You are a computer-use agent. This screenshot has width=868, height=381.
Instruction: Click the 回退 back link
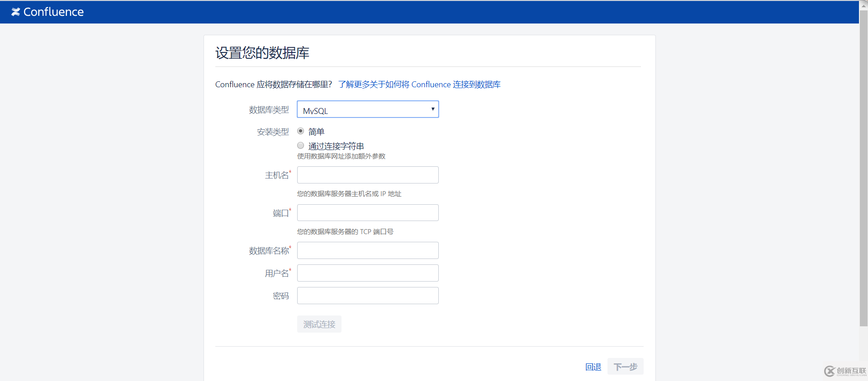[593, 367]
